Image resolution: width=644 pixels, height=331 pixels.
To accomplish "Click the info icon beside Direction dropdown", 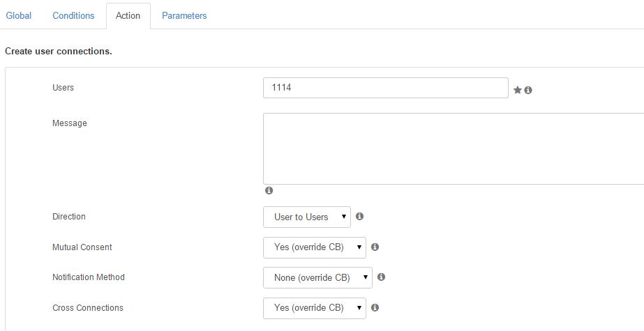I will click(x=360, y=216).
